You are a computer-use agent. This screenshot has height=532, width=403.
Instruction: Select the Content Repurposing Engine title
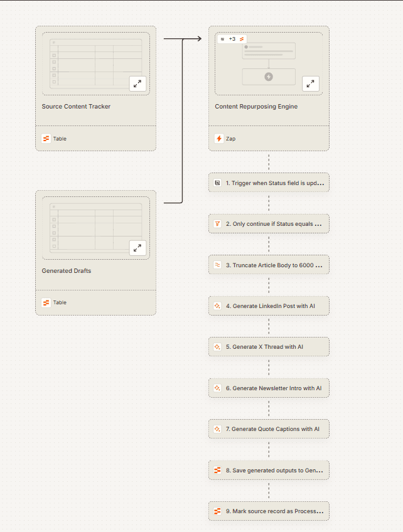(x=256, y=107)
